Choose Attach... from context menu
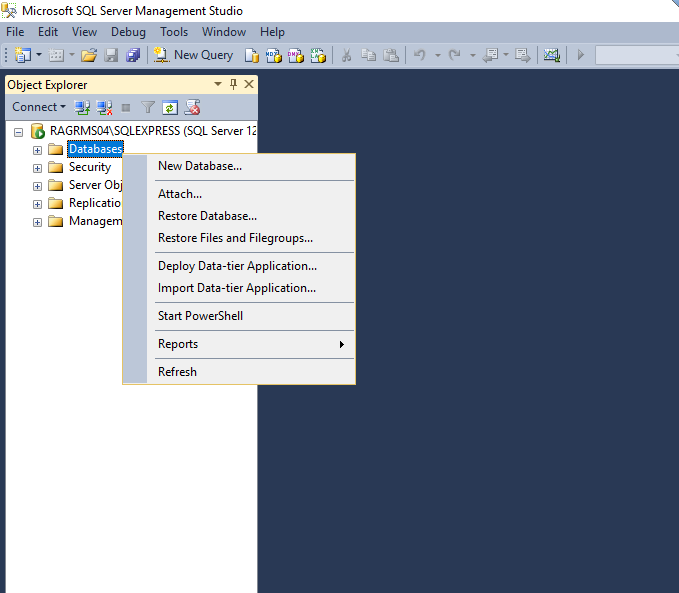Viewport: 679px width, 593px height. click(251, 194)
